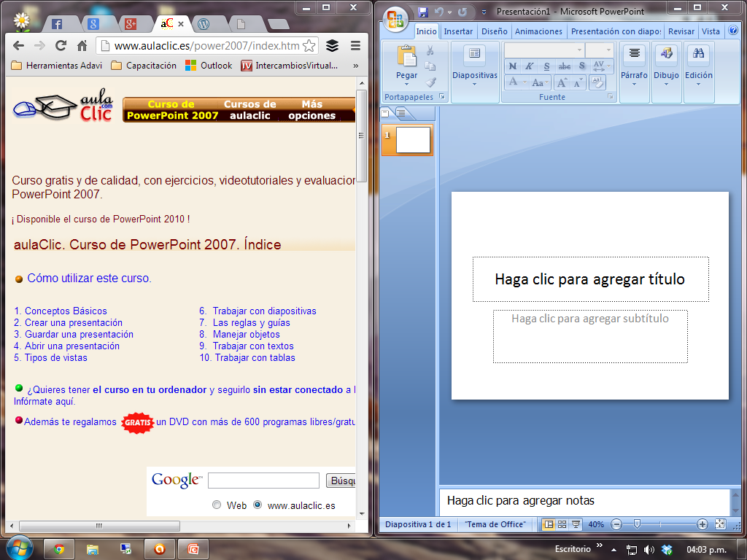
Task: Switch to Slide Sorter view in status bar
Action: (x=562, y=524)
